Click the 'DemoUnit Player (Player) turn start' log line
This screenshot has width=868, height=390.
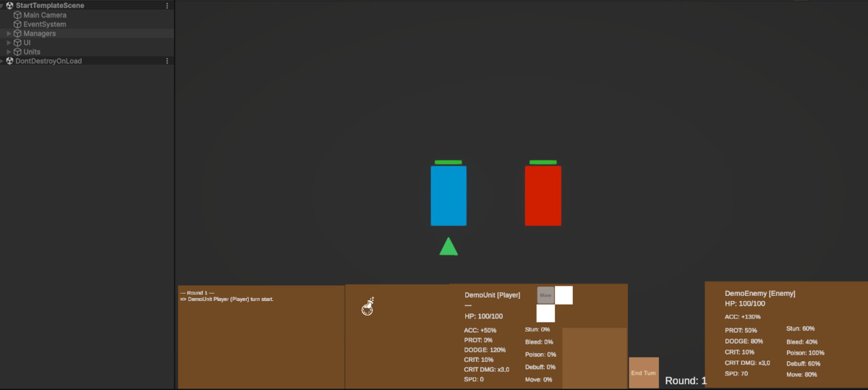(x=226, y=298)
